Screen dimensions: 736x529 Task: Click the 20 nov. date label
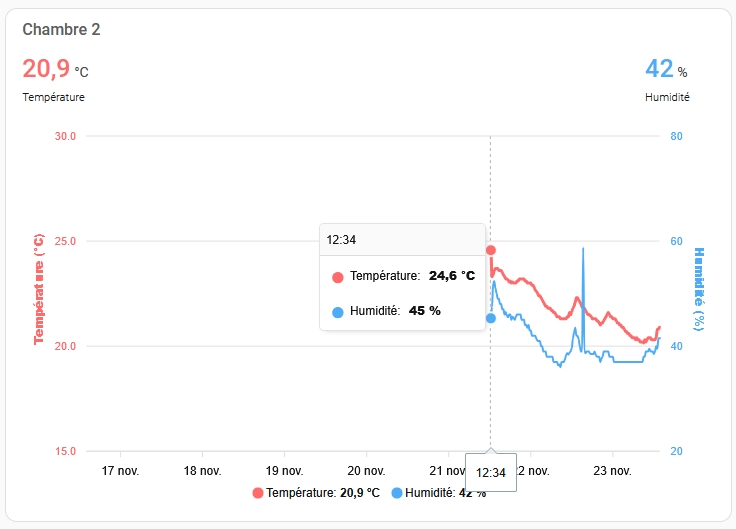367,470
